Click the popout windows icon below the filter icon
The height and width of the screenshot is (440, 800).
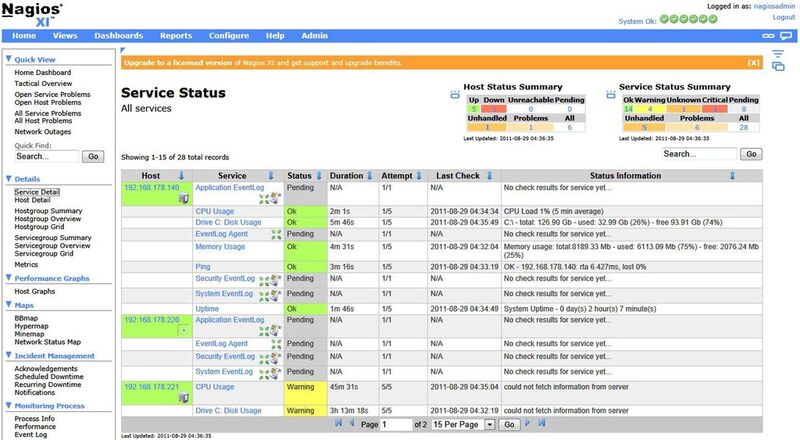click(778, 68)
